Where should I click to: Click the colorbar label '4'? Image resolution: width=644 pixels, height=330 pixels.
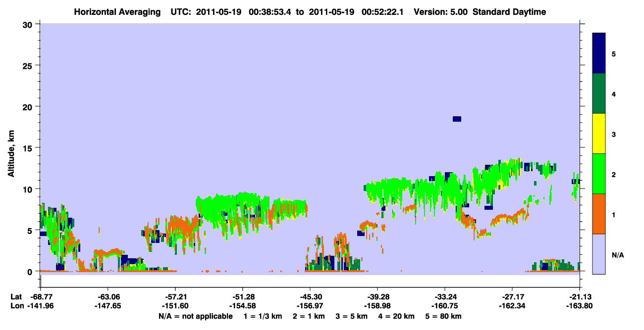tap(614, 94)
